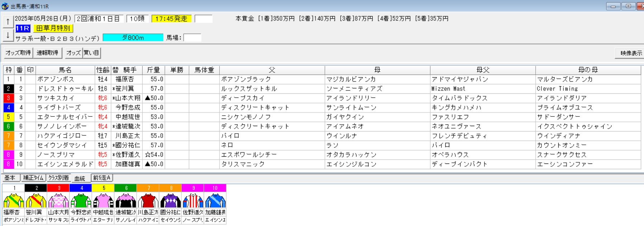Image resolution: width=644 pixels, height=226 pixels.
Task: Click the empty field after 17:45発走
Action: point(204,19)
